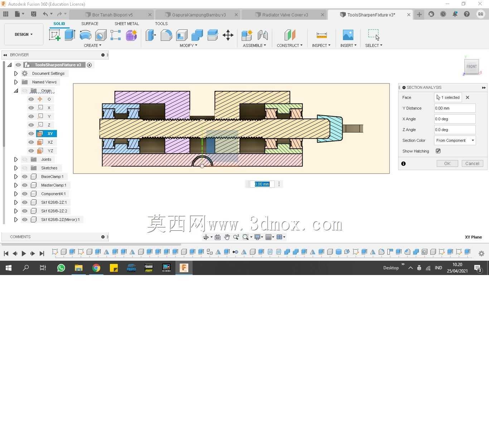Save the document with the Save icon
The width and height of the screenshot is (489, 448).
pyautogui.click(x=33, y=14)
